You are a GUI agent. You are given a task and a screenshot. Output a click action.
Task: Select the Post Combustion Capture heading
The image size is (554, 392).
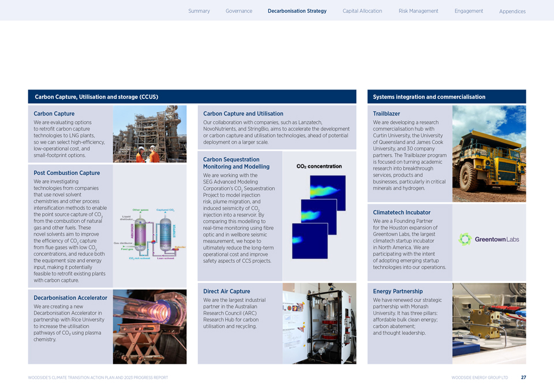[66, 173]
